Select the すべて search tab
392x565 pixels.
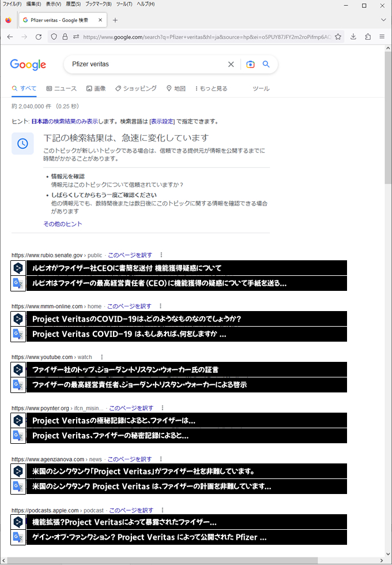point(24,89)
